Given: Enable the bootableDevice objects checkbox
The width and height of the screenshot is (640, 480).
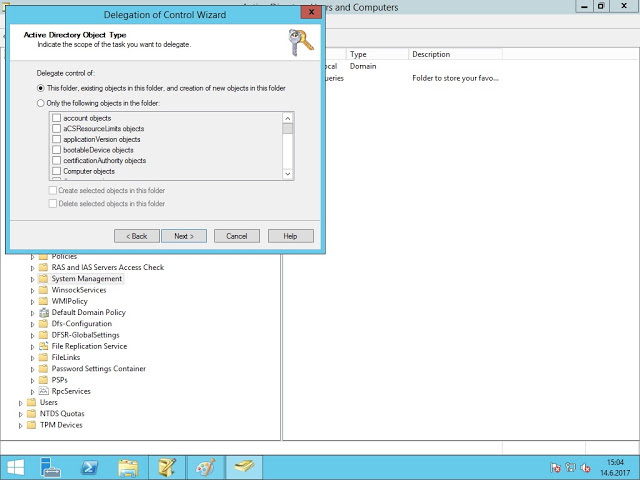Looking at the screenshot, I should click(x=56, y=150).
